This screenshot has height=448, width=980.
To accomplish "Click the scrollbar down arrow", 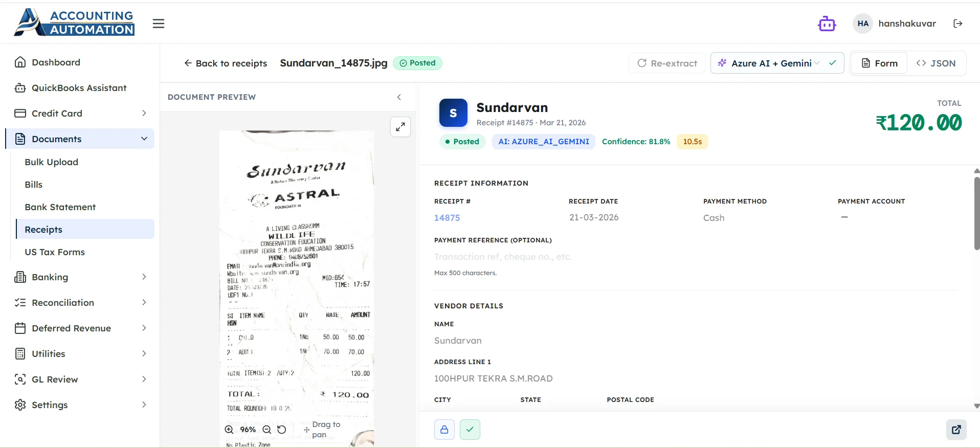I will tap(977, 406).
